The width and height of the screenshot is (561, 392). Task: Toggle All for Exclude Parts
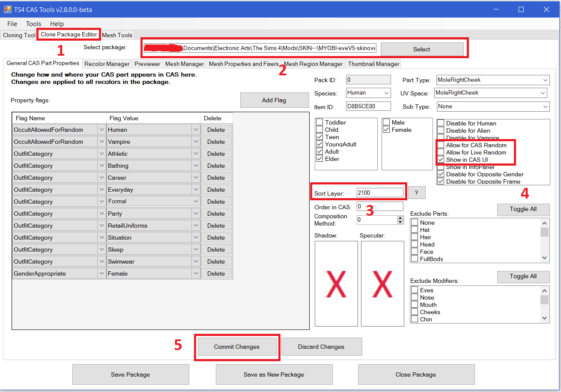point(523,209)
